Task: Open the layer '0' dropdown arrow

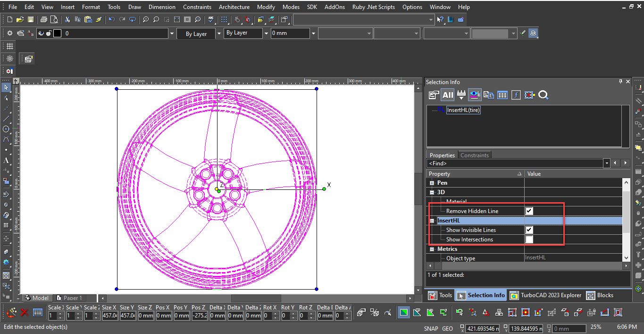Action: (x=172, y=34)
